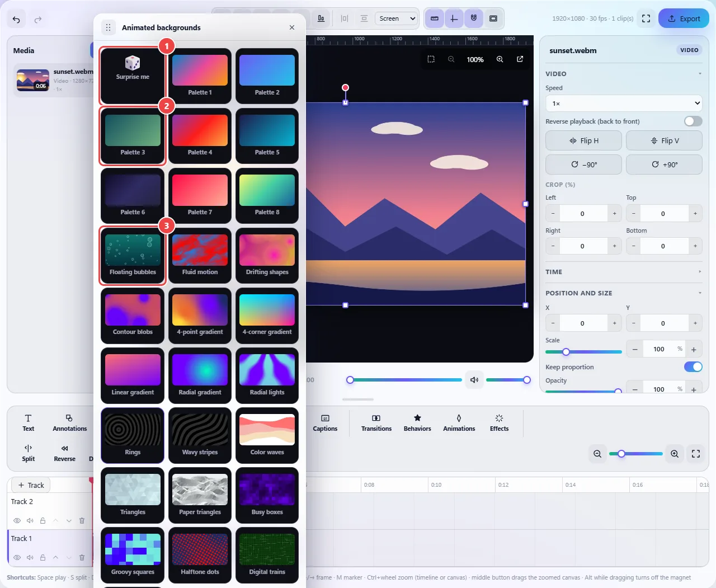The height and width of the screenshot is (588, 716).
Task: Hide Track 2 with the eye icon
Action: (x=17, y=520)
